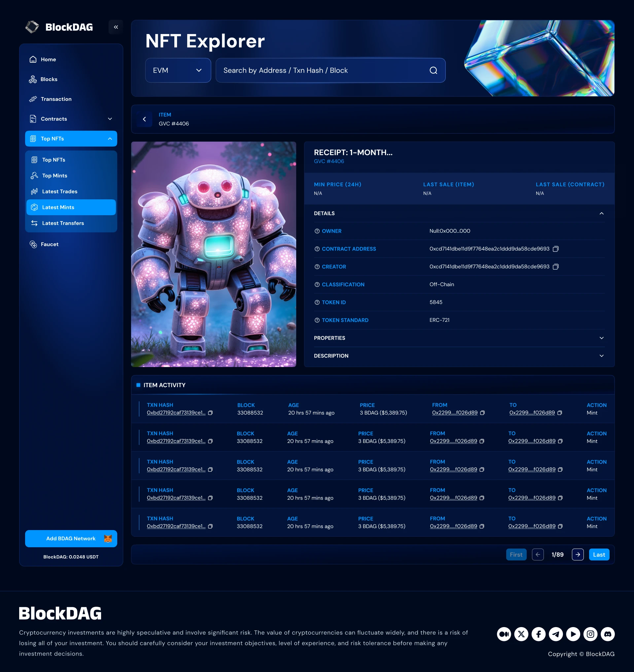Screen dimensions: 634x672
Task: Select Latest Transfers submenu item
Action: [71, 223]
